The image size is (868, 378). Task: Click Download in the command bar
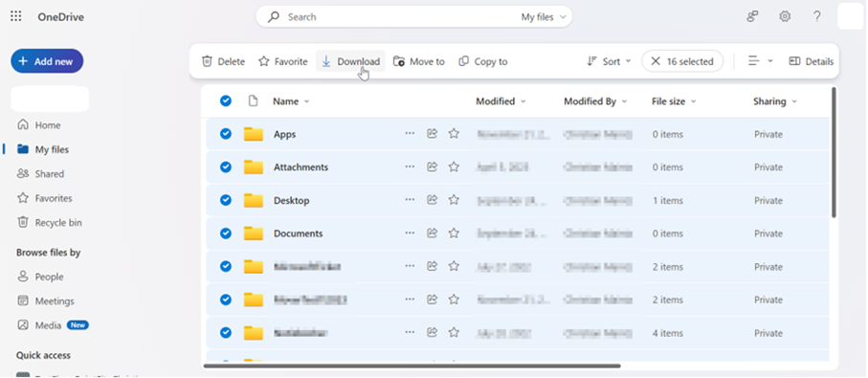[350, 61]
